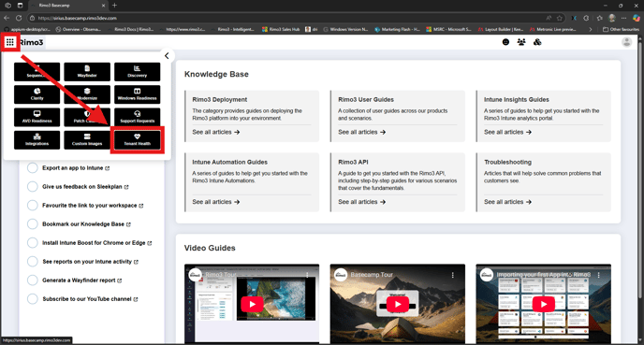Screen dimensions: 644x345
Task: Toggle the app launcher grid icon
Action: [x=10, y=42]
